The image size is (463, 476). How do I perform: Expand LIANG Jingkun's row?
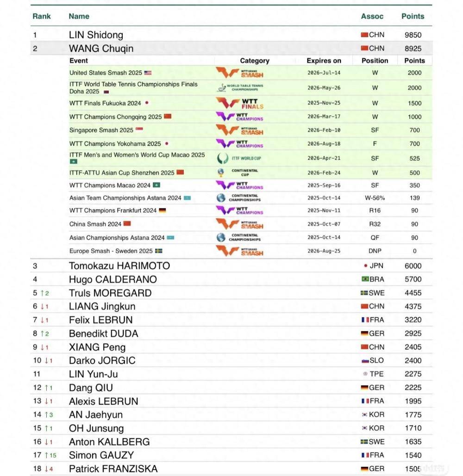click(x=231, y=306)
